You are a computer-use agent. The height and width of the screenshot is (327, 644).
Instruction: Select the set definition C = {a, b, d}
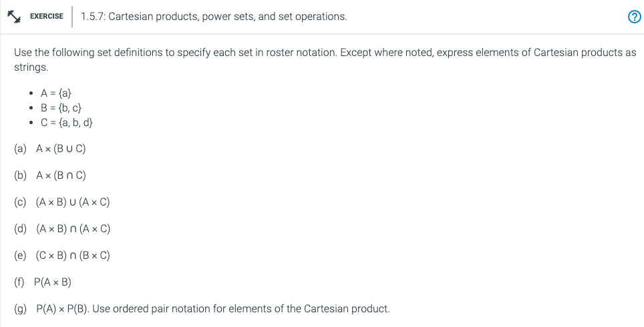click(x=66, y=122)
